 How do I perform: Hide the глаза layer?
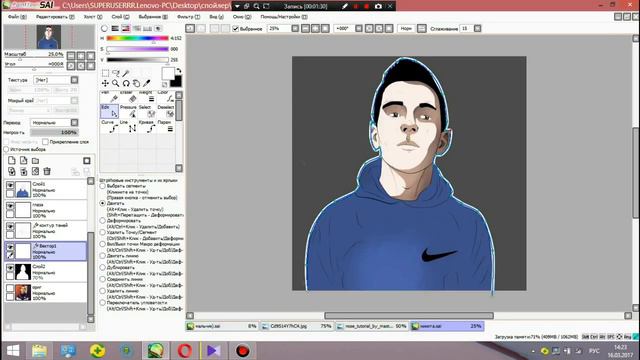(10, 206)
